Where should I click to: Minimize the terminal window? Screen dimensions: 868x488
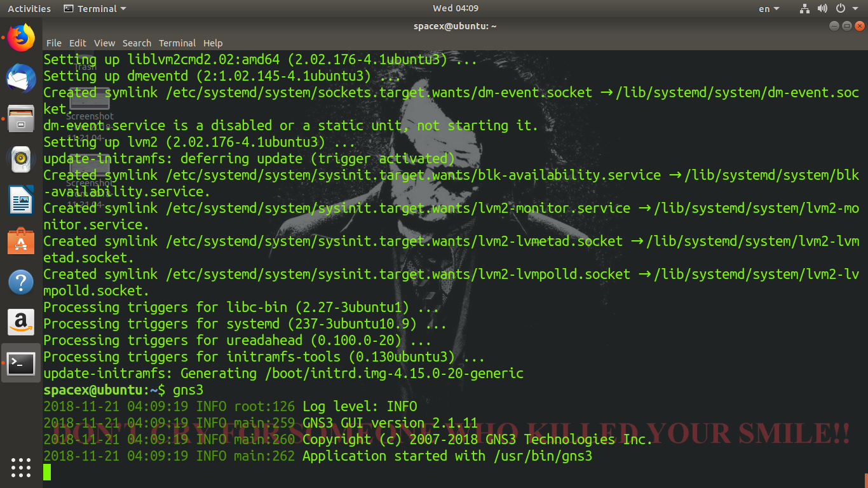click(x=834, y=26)
